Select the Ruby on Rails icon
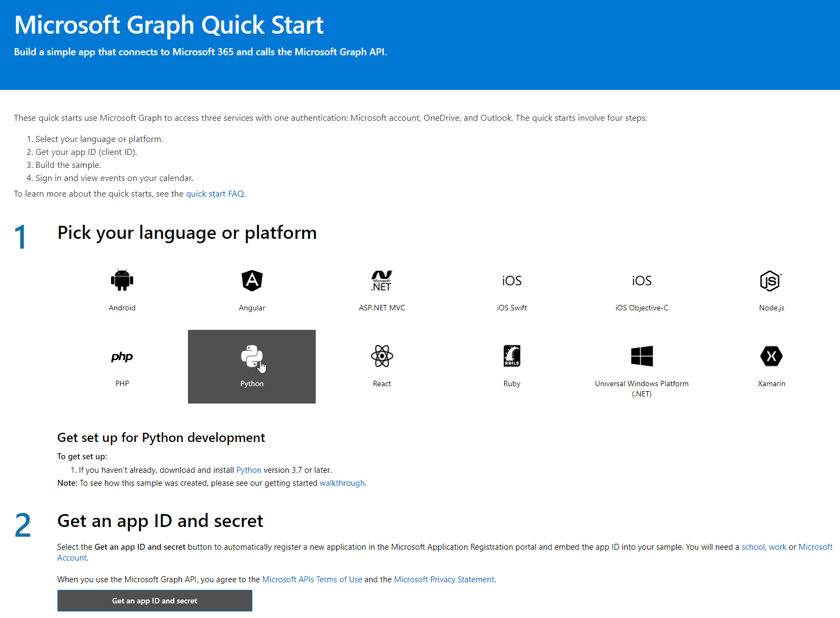The image size is (840, 618). [512, 356]
